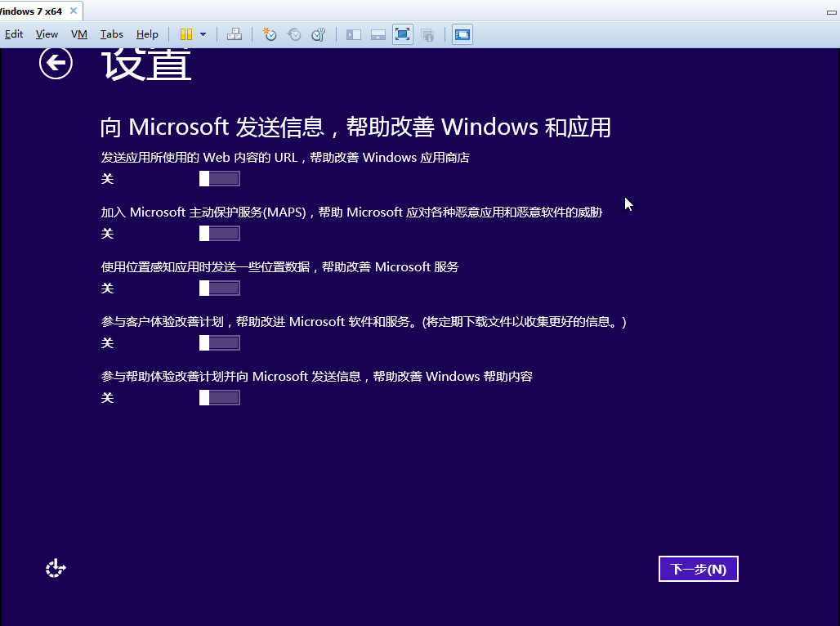Toggle Microsoft Active Protection Service (MAPS) switch

click(220, 233)
